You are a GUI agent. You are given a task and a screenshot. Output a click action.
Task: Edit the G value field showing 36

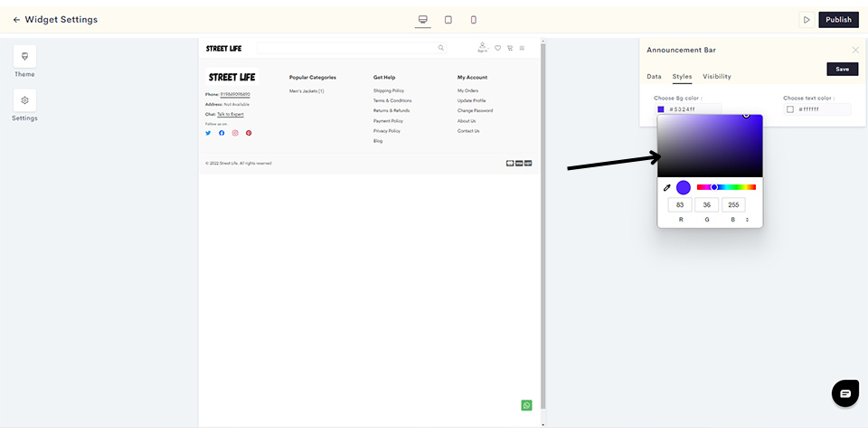coord(707,205)
